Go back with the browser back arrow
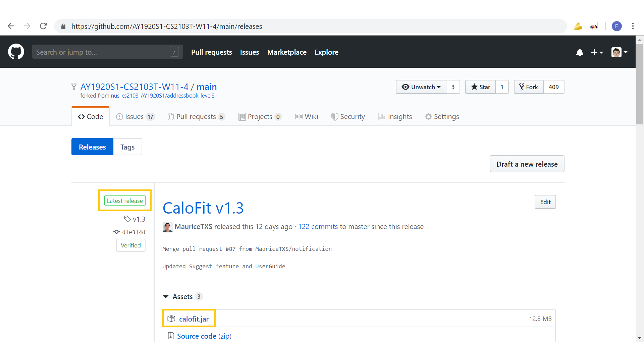 click(11, 26)
